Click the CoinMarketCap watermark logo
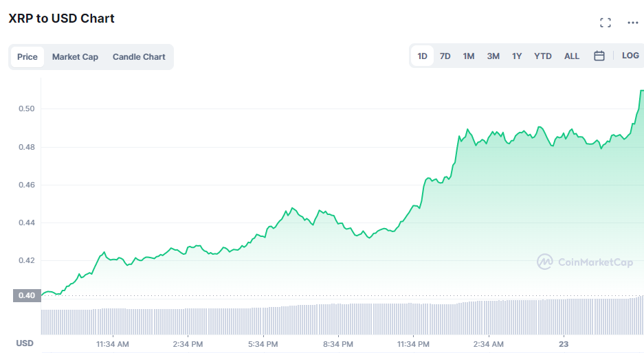The width and height of the screenshot is (644, 353). click(x=585, y=262)
